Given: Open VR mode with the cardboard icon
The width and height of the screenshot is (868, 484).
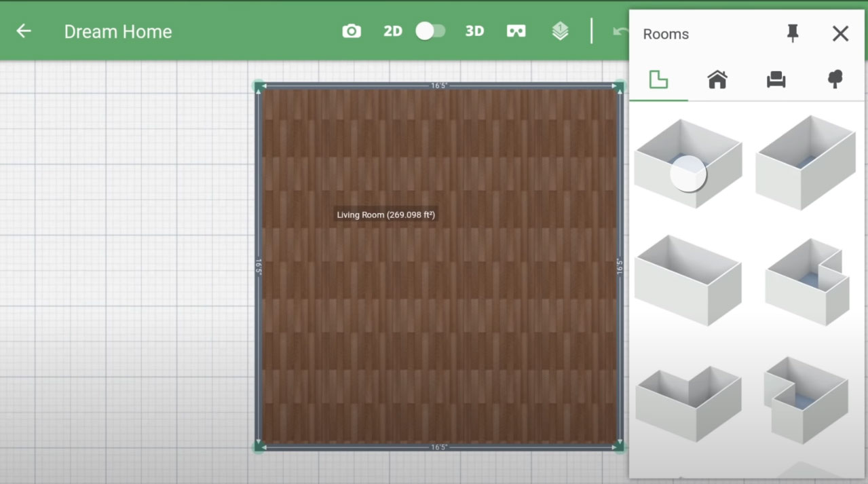Looking at the screenshot, I should (x=516, y=31).
